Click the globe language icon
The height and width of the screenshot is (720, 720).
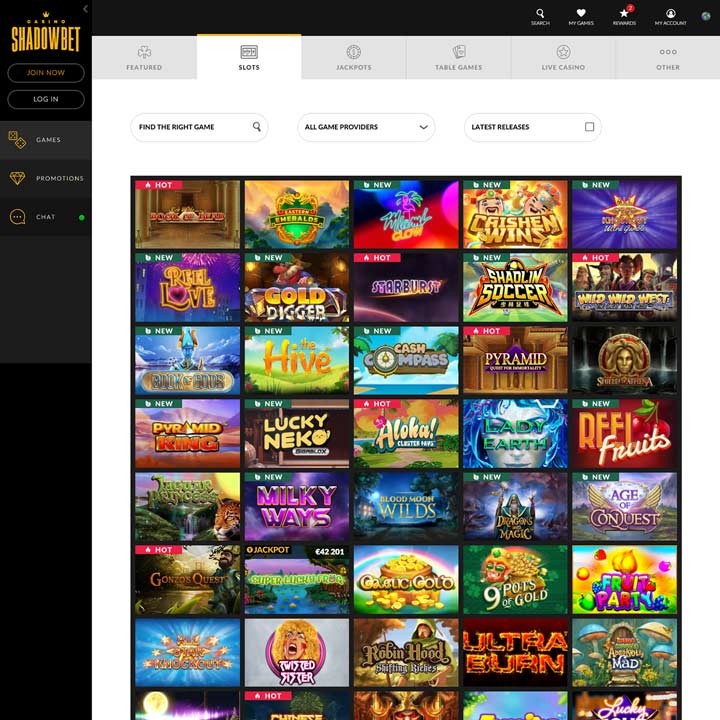[706, 16]
